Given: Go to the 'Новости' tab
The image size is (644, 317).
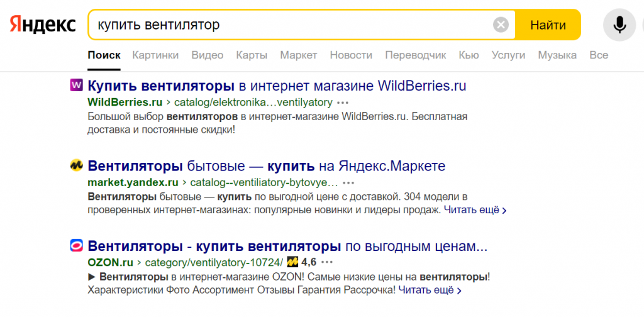Looking at the screenshot, I should tap(351, 55).
